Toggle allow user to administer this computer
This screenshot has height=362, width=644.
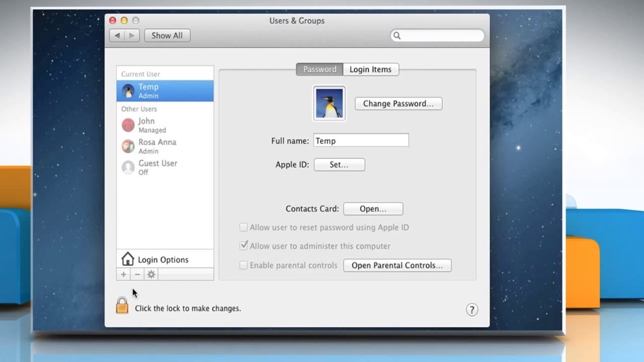click(x=244, y=246)
